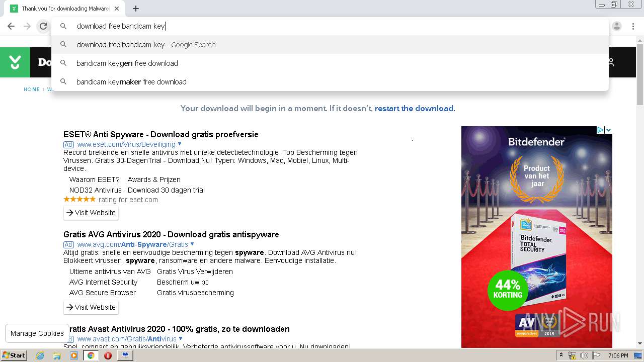This screenshot has width=644, height=362.
Task: Open 'ESET Anti Spyware' ad headline
Action: pos(161,135)
